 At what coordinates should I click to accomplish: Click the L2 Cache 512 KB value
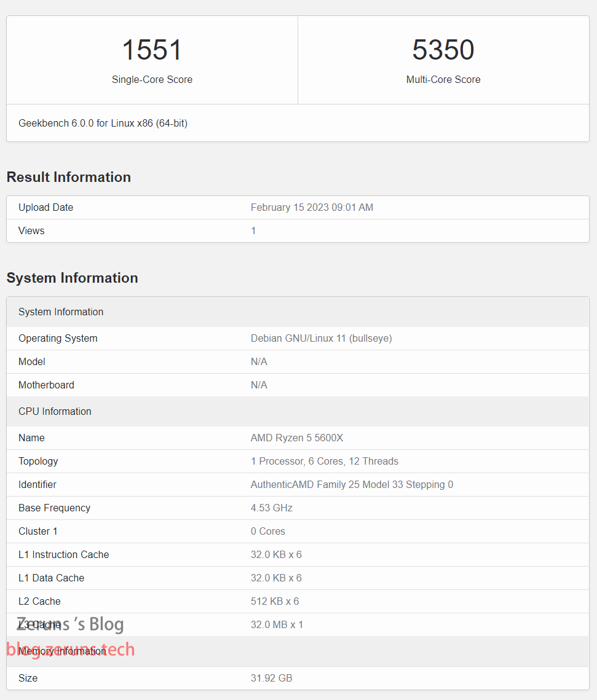(x=274, y=602)
